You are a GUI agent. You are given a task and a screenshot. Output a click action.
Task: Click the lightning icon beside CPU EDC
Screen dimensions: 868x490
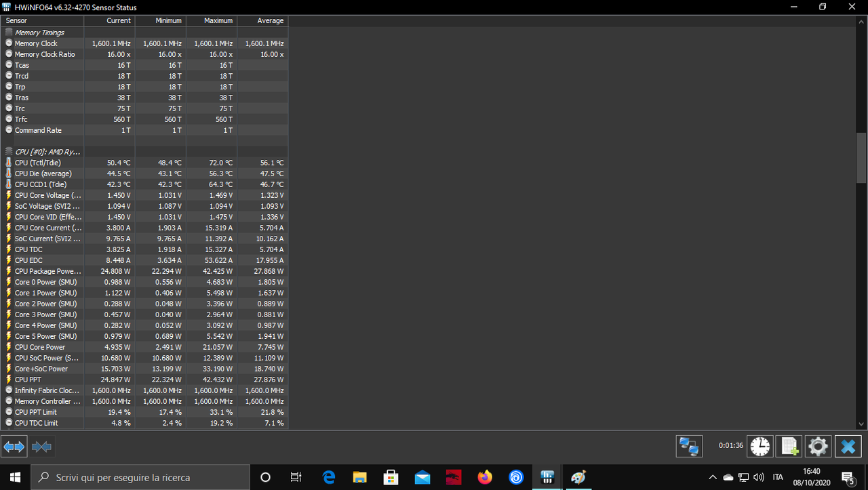pos(9,260)
